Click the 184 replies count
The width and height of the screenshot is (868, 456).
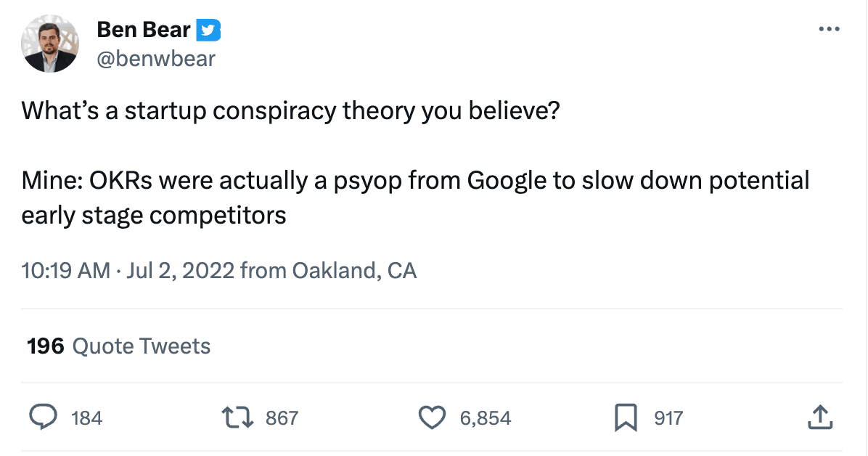pos(87,418)
